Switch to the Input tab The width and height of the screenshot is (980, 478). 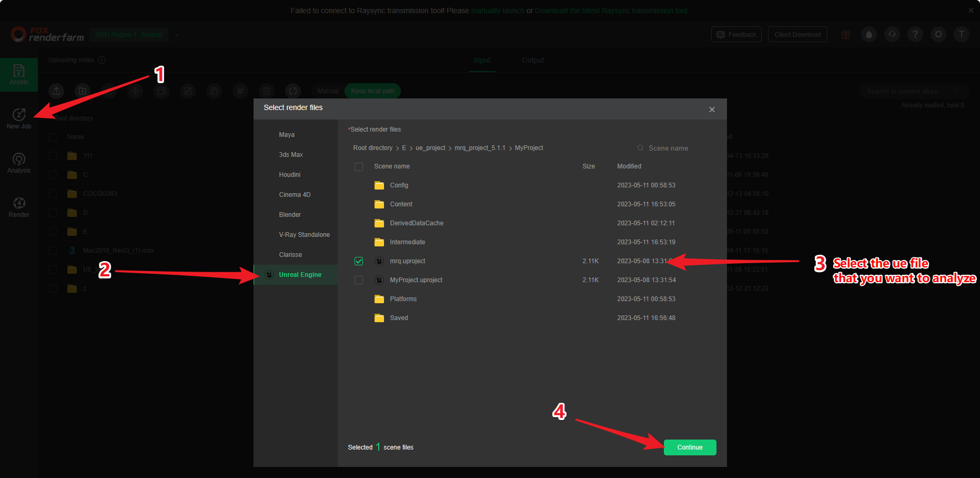[482, 60]
